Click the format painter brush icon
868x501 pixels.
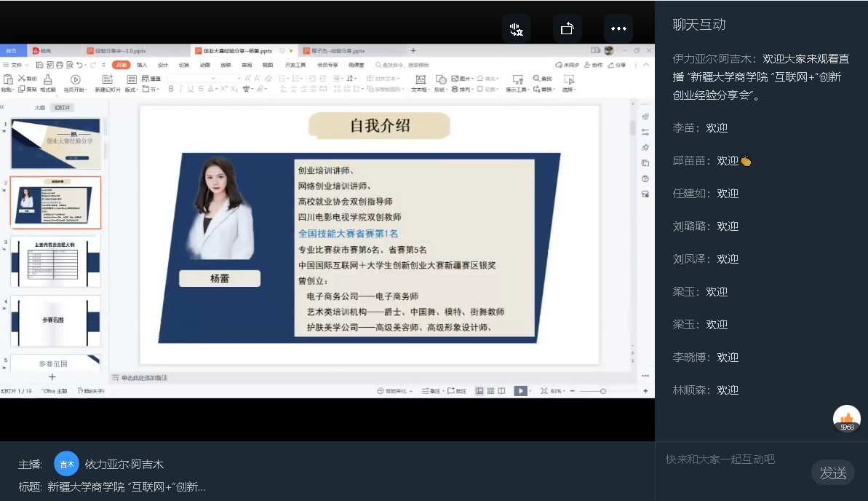pos(48,80)
